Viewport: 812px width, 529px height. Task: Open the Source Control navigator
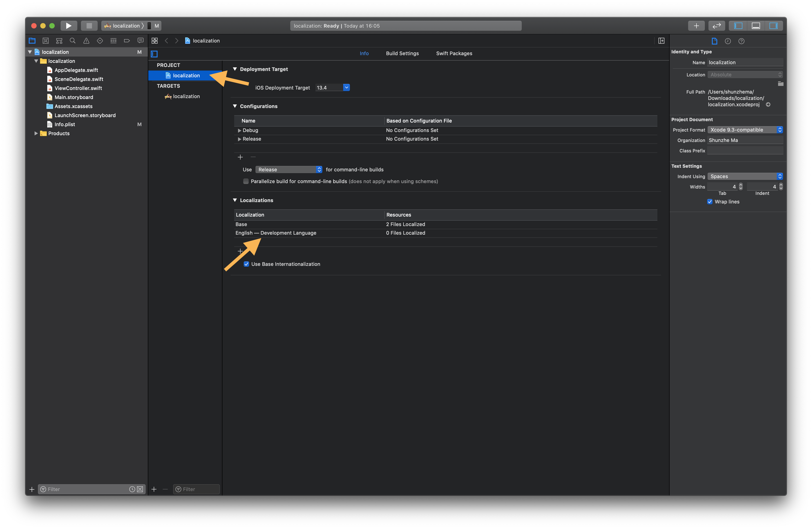(45, 41)
